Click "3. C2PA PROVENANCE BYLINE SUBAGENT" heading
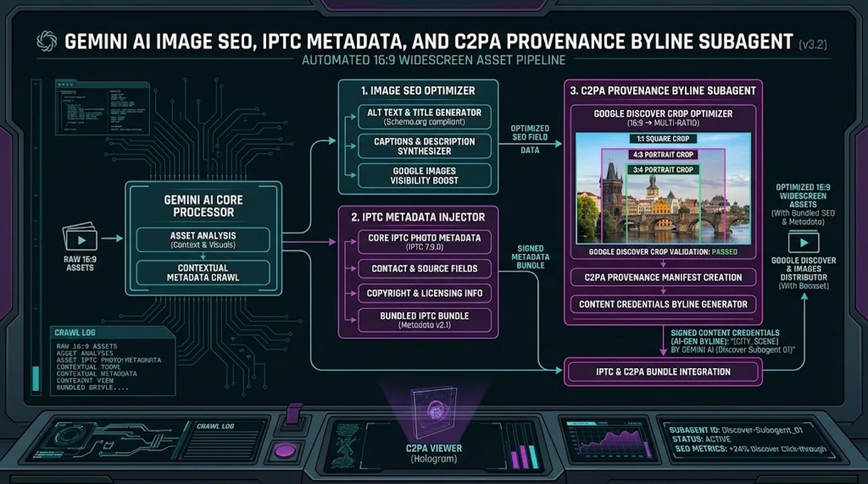This screenshot has height=484, width=868. [x=663, y=90]
